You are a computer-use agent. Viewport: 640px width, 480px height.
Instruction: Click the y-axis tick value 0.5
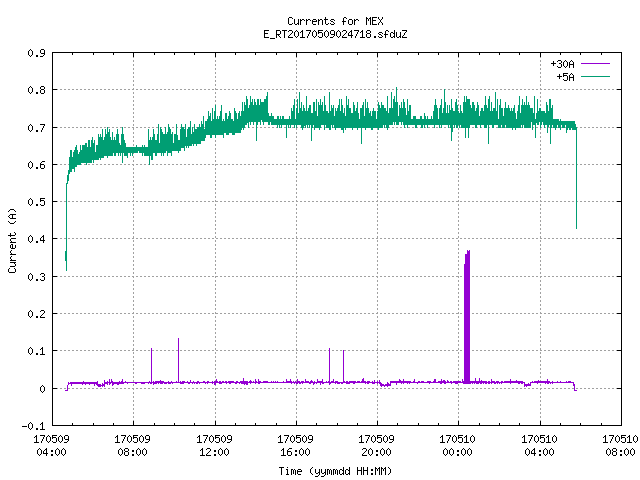tap(36, 202)
